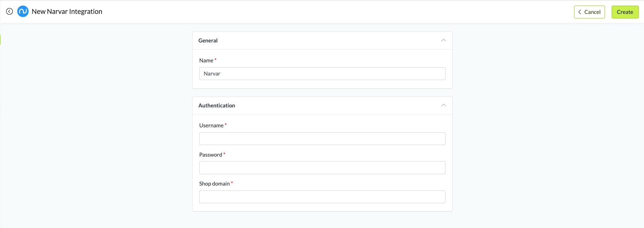Collapse the General section using its chevron
The image size is (644, 228).
coord(443,40)
